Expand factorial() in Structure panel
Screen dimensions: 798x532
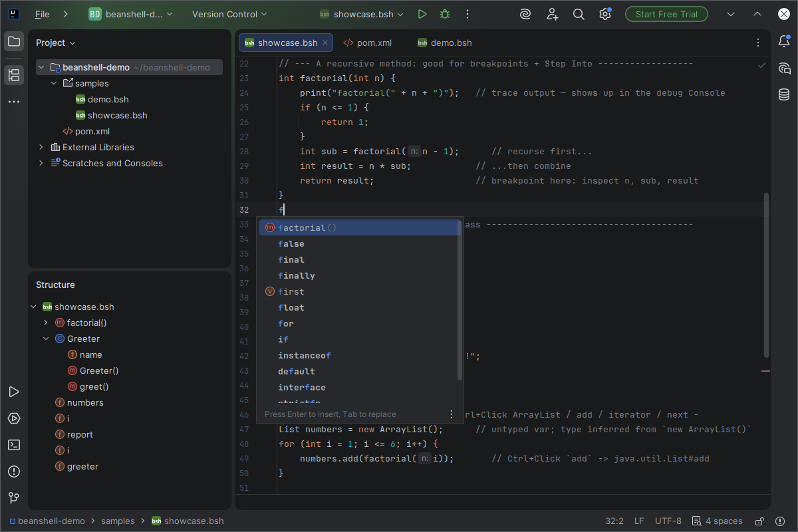(46, 323)
